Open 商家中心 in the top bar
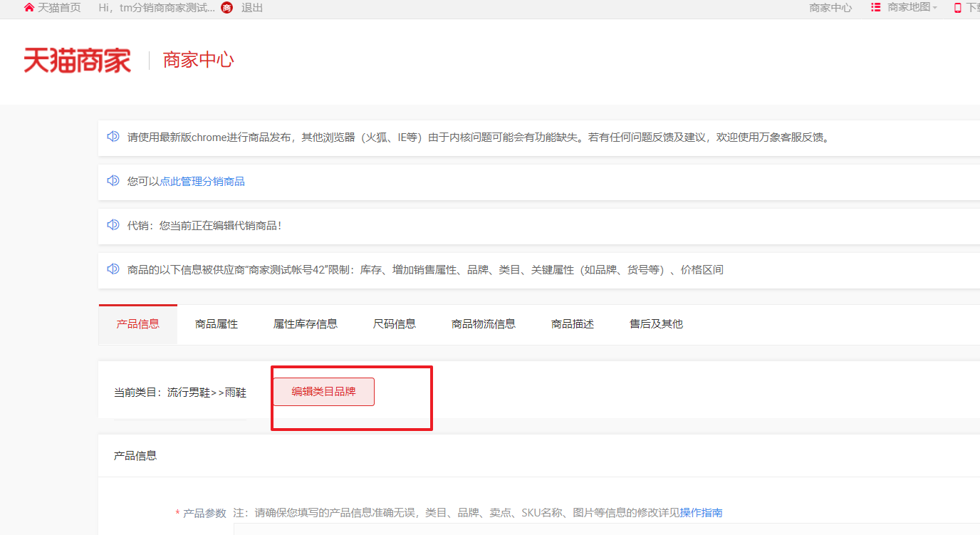Image resolution: width=980 pixels, height=535 pixels. (830, 7)
